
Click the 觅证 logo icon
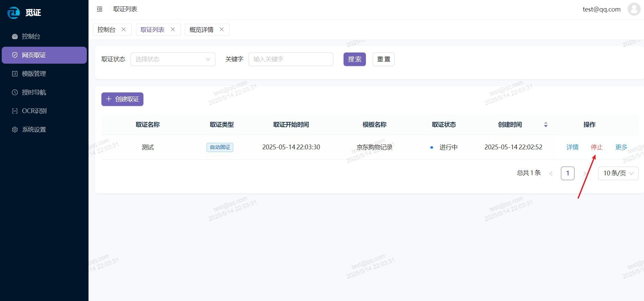(14, 13)
